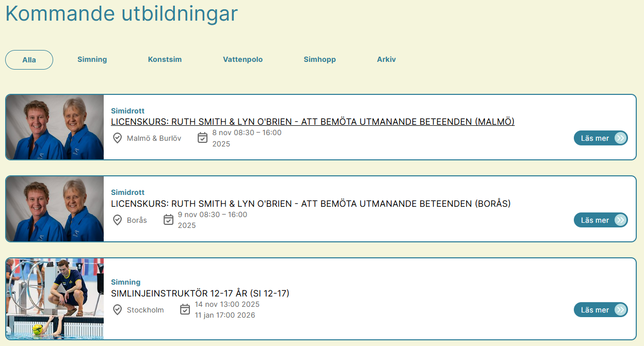
Task: Open the Arkiv tab
Action: 387,59
